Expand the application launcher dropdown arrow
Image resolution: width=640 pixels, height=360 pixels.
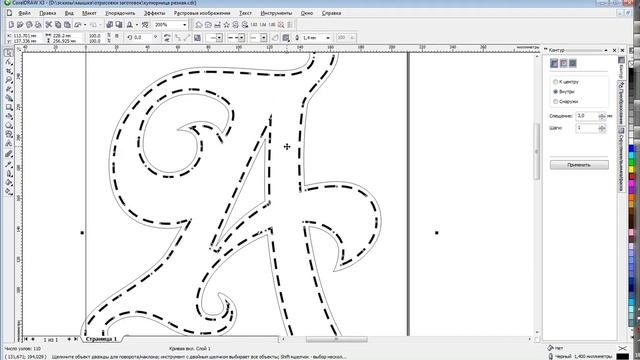(x=137, y=25)
